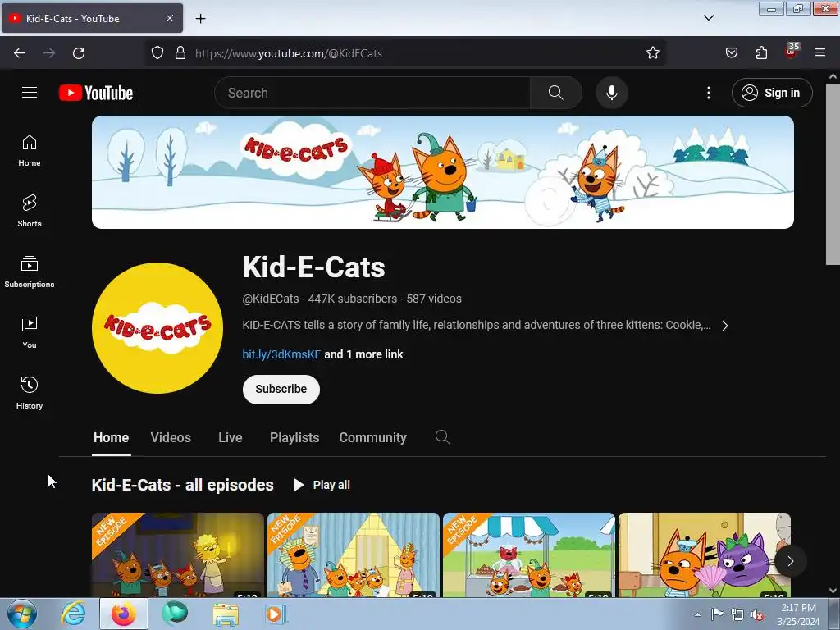Open the Windows Start menu
Image resolution: width=840 pixels, height=630 pixels.
[22, 614]
